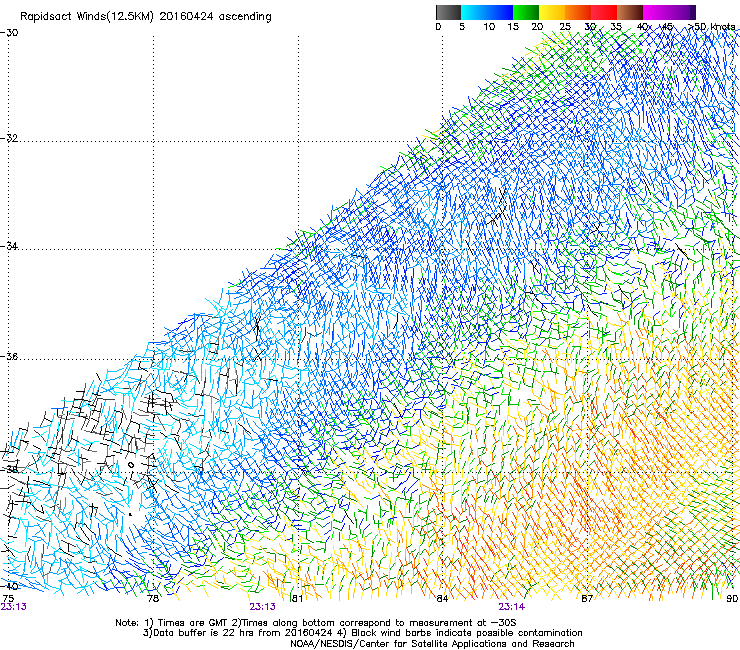
Task: Click the title 'Rapidsact Winds(12.5KM) 20160424 ascending'
Action: coord(146,17)
